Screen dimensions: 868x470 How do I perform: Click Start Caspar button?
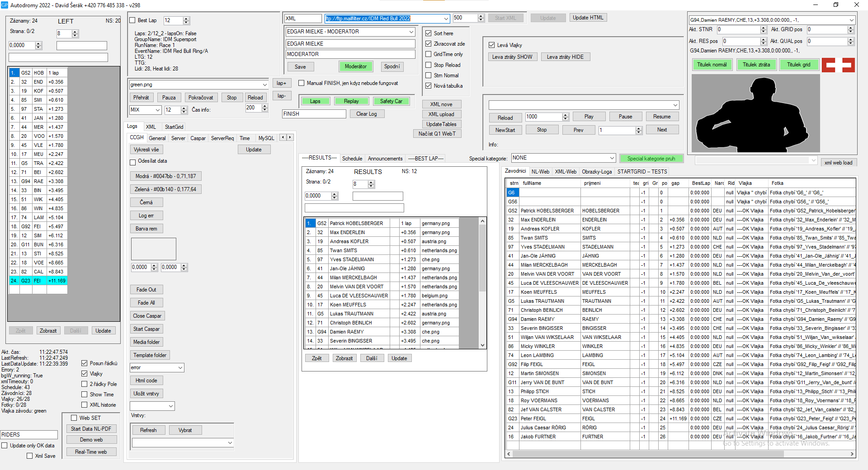(146, 329)
